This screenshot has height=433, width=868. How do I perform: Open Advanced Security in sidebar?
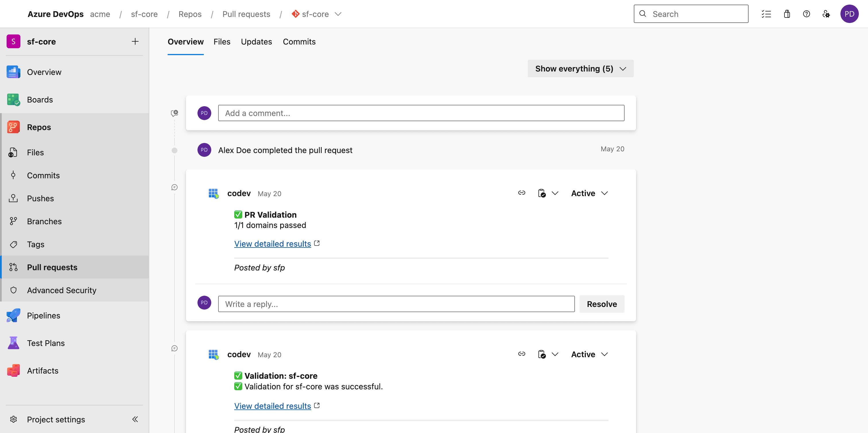pyautogui.click(x=74, y=290)
